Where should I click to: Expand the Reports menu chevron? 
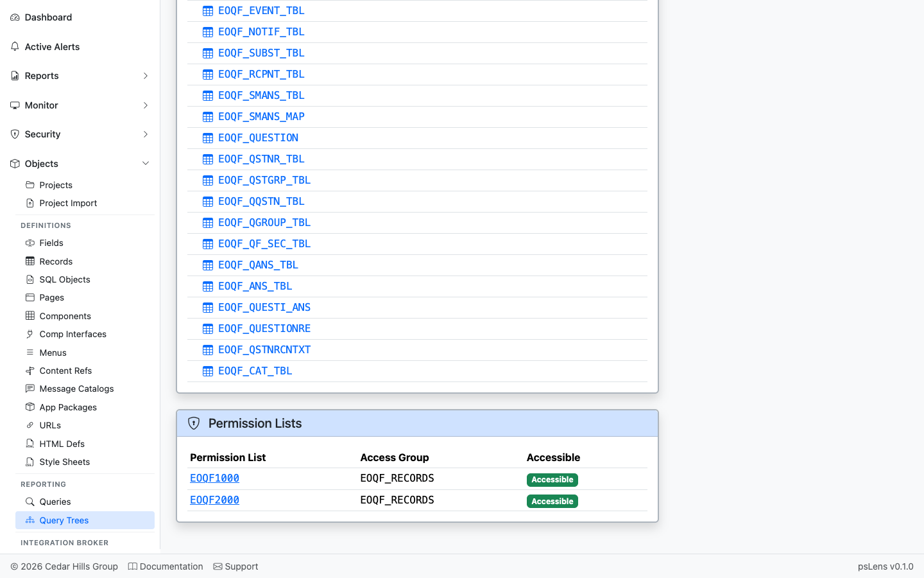[x=146, y=76]
